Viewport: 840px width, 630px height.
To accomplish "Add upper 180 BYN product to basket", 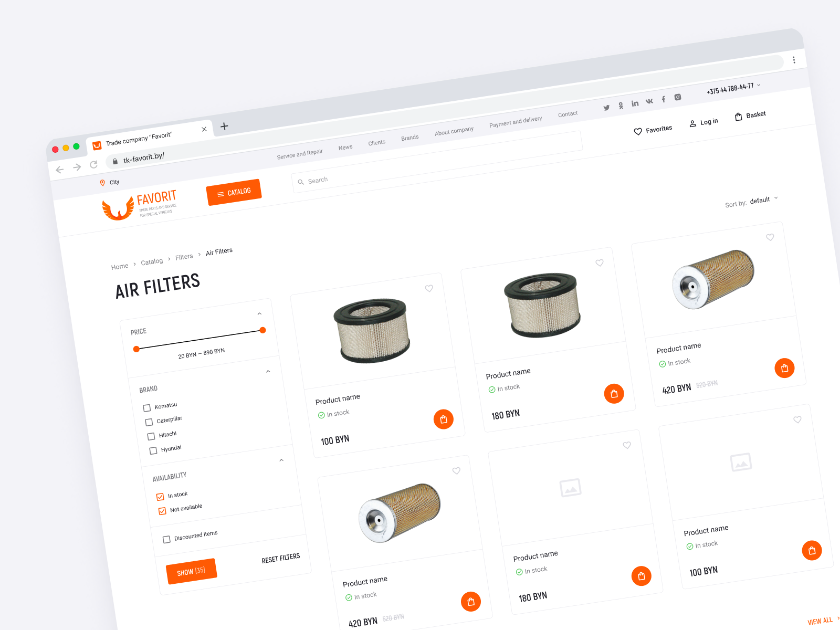I will point(614,393).
